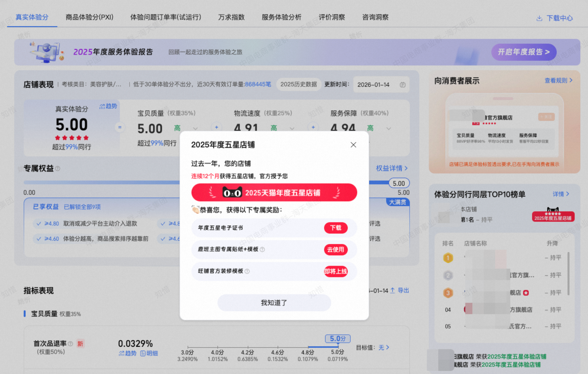Click the 荣获2025年度五星体验店铺 first ticker line

point(511,356)
